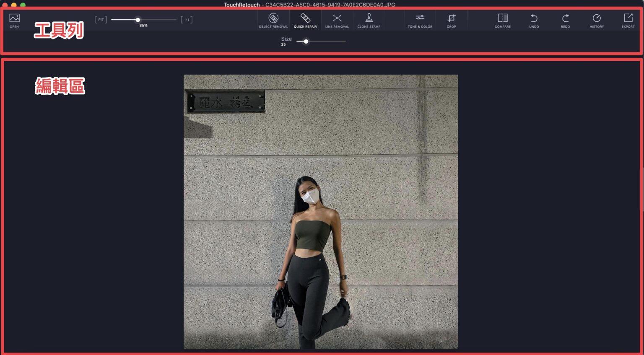644x355 pixels.
Task: Set zoom to 1:1 actual size
Action: point(187,19)
